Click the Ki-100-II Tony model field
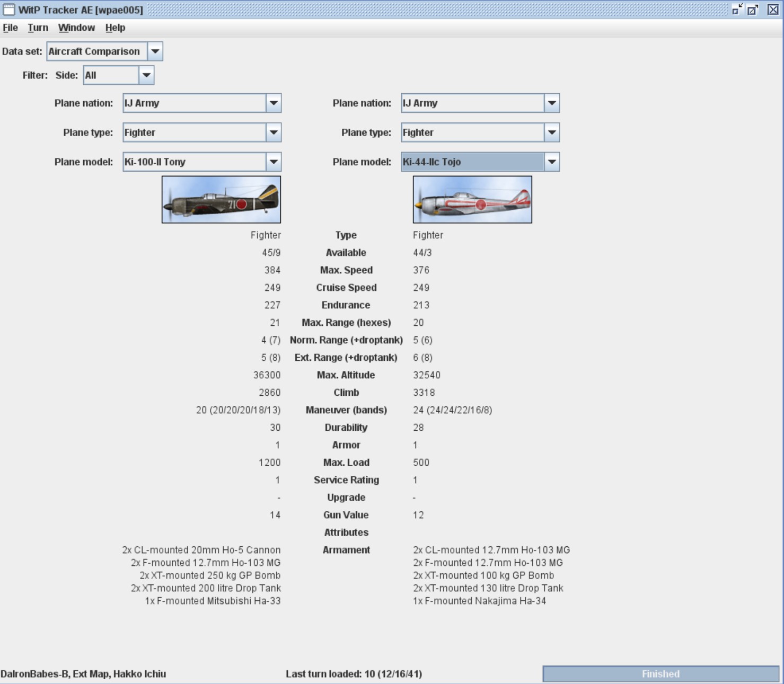Viewport: 784px width, 684px height. point(195,162)
